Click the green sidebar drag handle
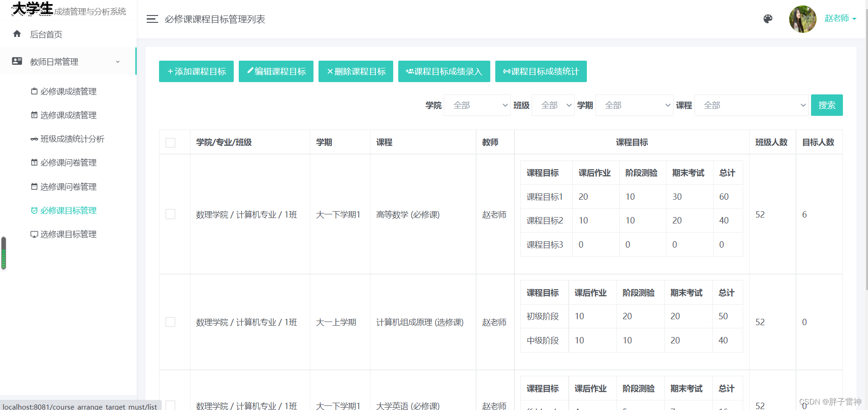The image size is (868, 410). [x=4, y=253]
